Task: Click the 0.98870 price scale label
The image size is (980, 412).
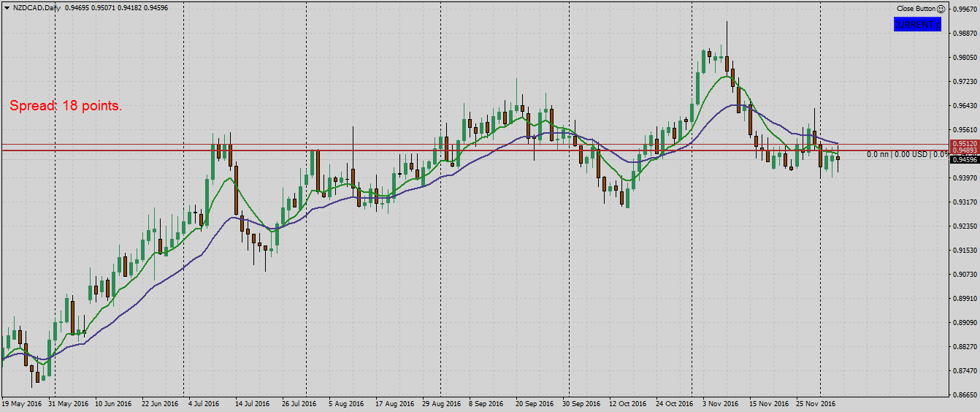Action: (966, 33)
